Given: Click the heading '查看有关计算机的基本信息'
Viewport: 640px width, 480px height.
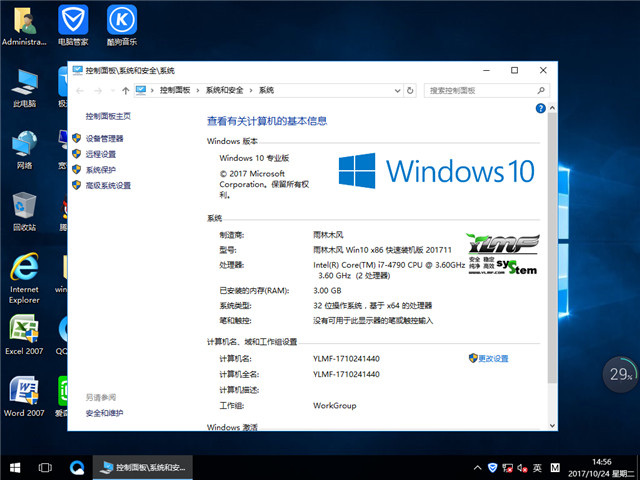Looking at the screenshot, I should (267, 121).
